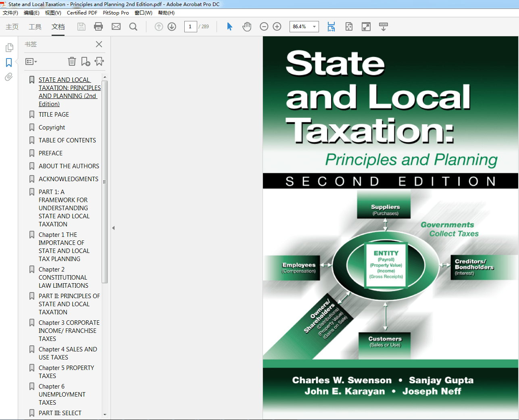The width and height of the screenshot is (519, 420).
Task: Click the bookmarks panel scrollbar thumb
Action: pos(105,182)
